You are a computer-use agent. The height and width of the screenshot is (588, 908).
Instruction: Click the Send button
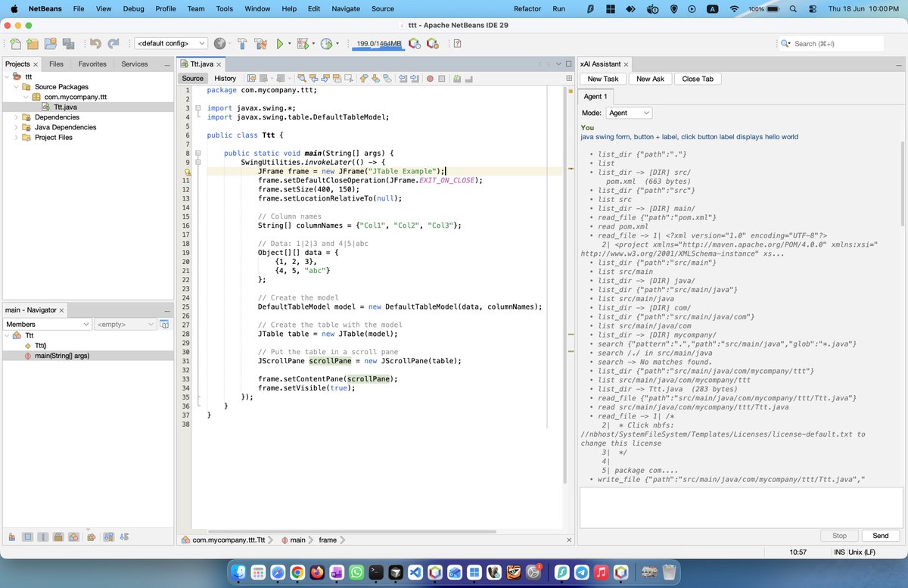pyautogui.click(x=880, y=535)
